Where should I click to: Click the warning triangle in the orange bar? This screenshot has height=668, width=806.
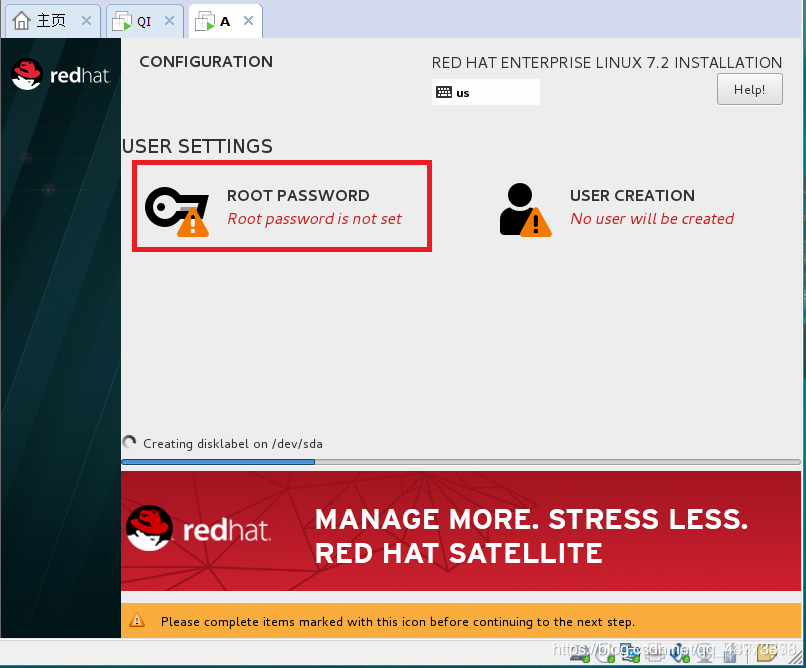point(137,620)
